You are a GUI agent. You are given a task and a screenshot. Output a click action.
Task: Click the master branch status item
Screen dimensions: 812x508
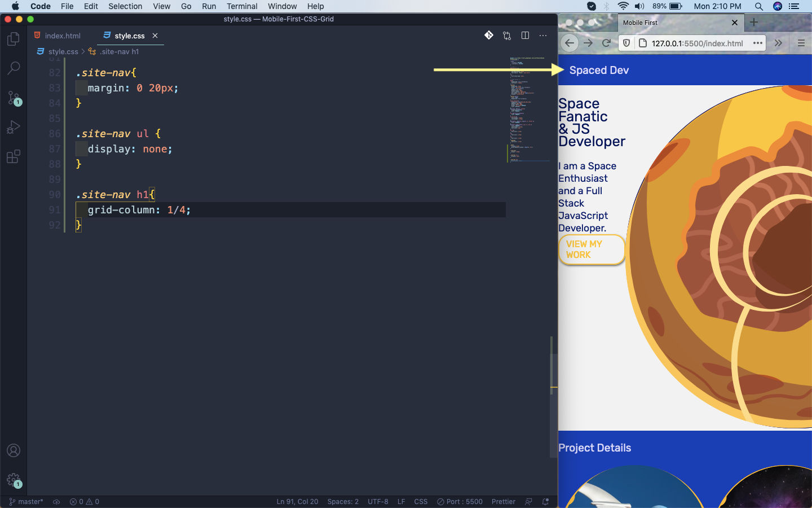27,501
